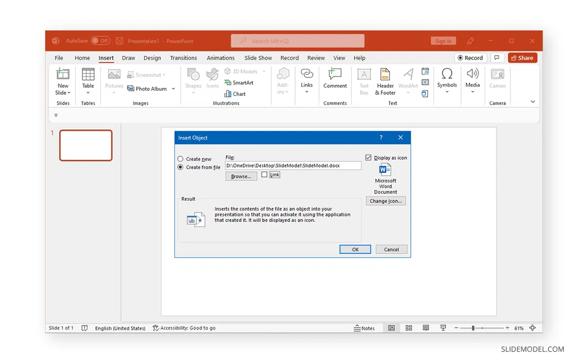Open the File tab
Screen dimensions: 588x364
point(59,58)
